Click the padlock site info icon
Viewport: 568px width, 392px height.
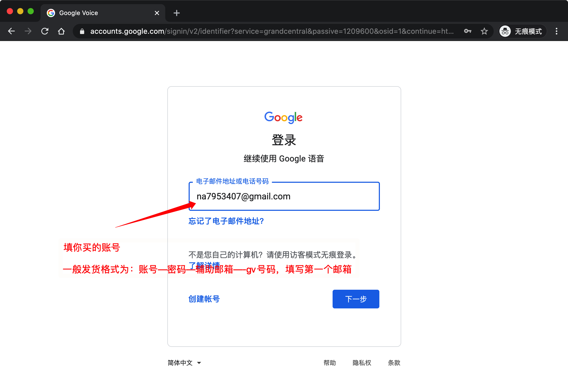coord(82,31)
